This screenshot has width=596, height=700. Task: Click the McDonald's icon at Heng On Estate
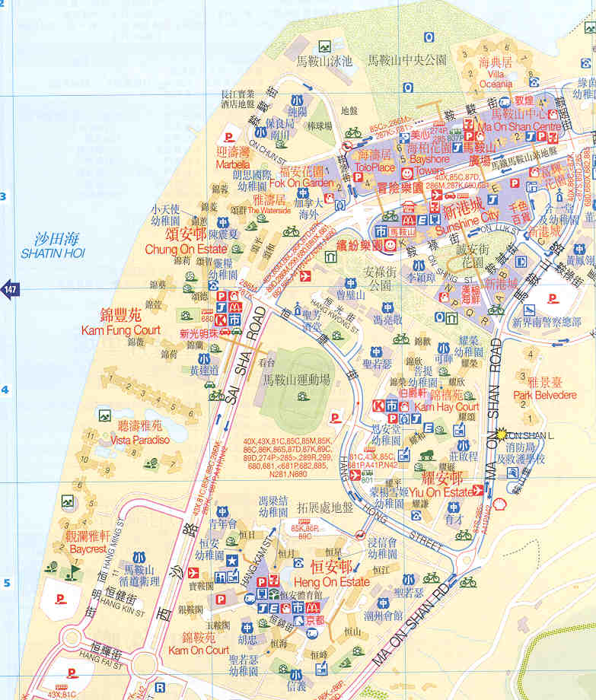[x=311, y=608]
